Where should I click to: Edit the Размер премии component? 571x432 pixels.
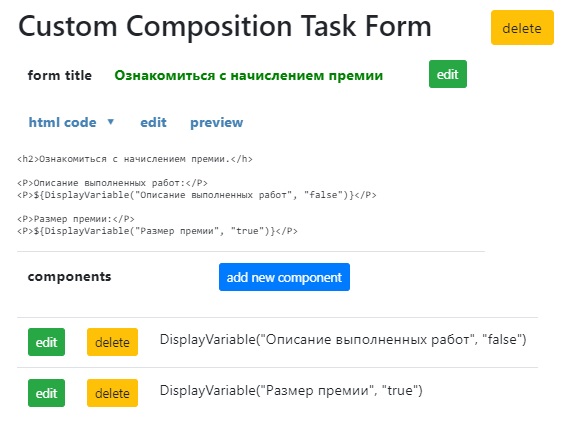click(46, 393)
